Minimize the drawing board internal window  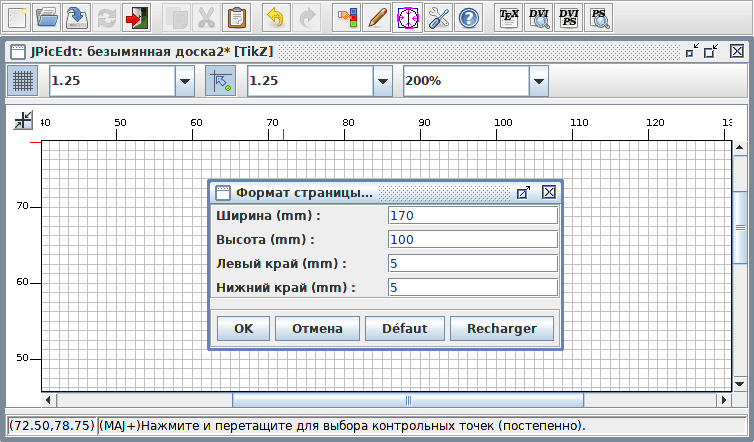(692, 51)
